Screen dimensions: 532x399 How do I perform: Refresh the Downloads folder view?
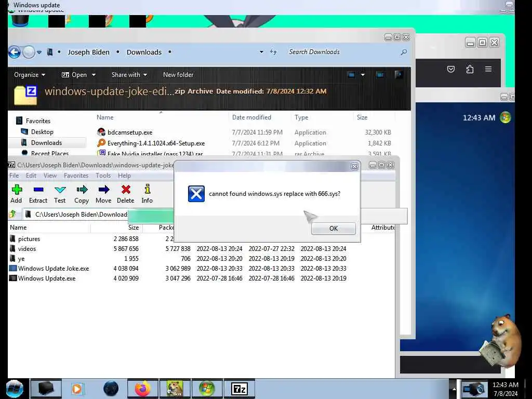(x=273, y=52)
